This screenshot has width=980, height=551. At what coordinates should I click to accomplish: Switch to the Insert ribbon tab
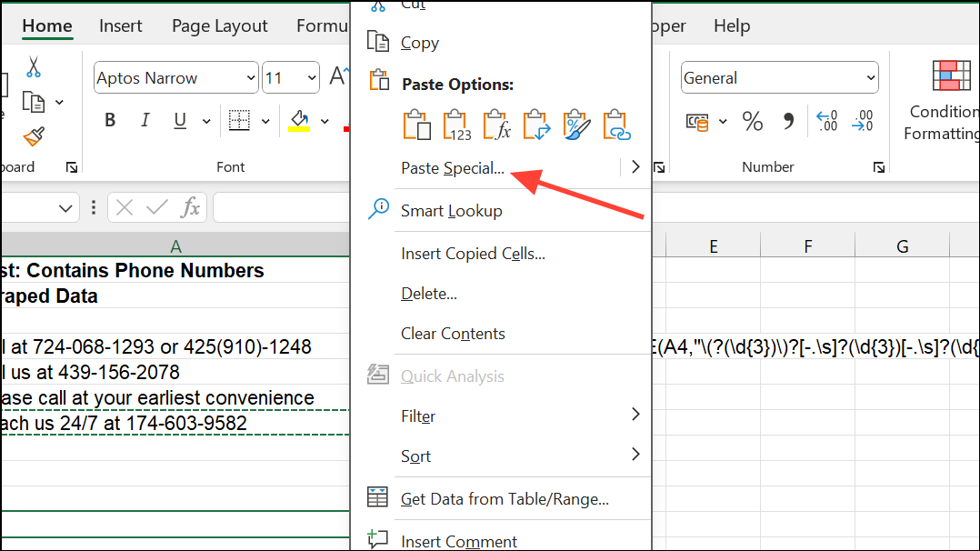[120, 25]
